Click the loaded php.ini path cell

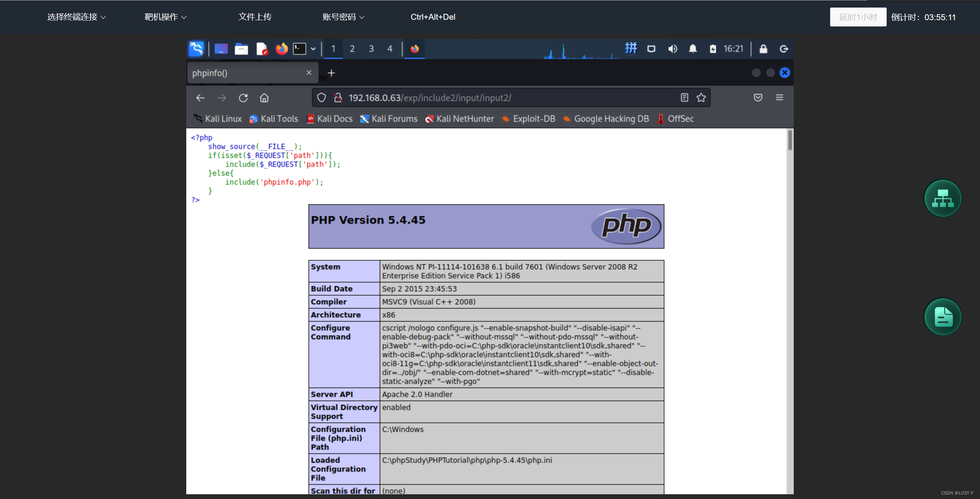click(522, 469)
